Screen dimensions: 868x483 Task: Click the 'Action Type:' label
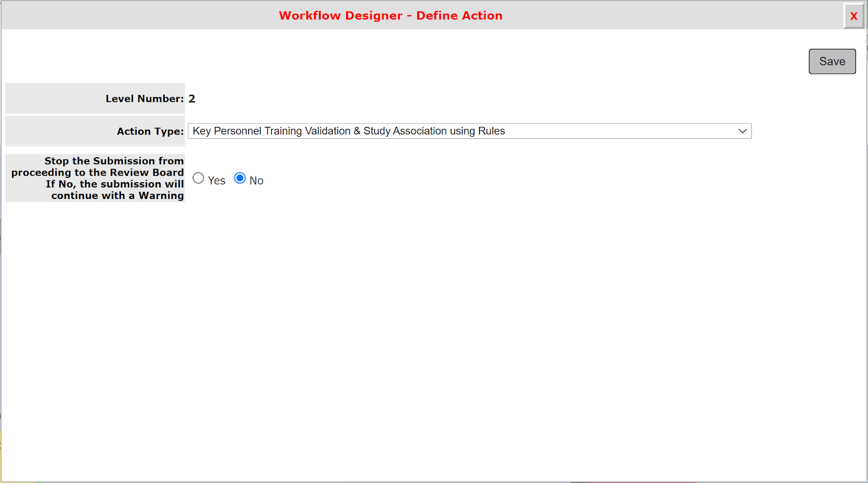(150, 131)
